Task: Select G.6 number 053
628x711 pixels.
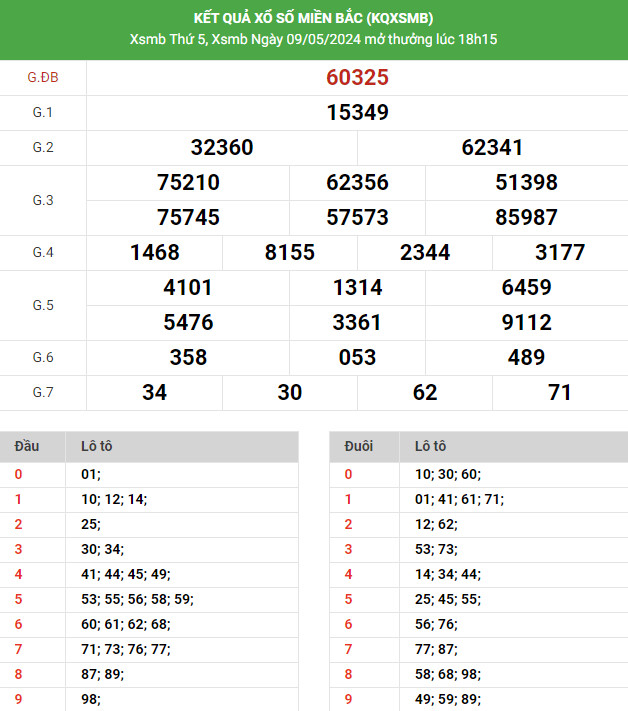Action: point(357,357)
